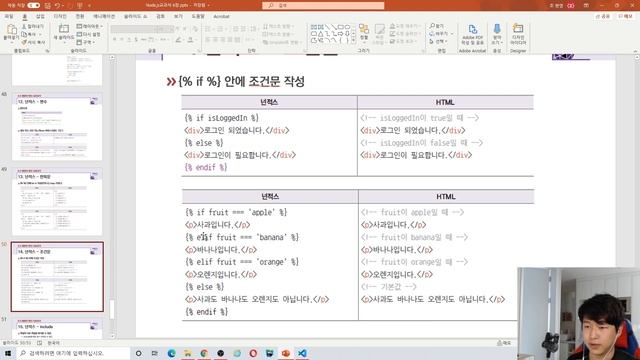Click the font color button
The width and height of the screenshot is (640, 360).
tap(190, 40)
